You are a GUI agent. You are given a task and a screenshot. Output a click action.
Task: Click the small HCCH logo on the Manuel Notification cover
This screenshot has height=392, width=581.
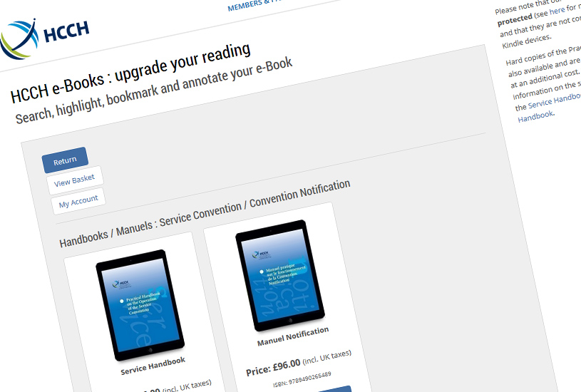click(x=261, y=254)
